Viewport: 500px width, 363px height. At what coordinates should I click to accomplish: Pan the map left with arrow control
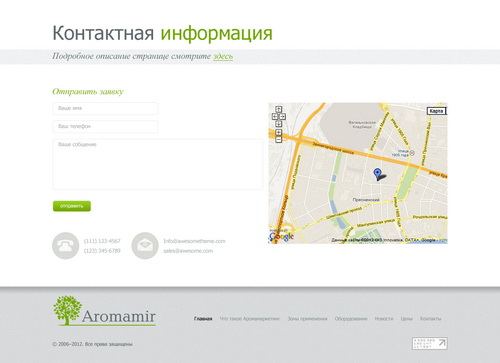(275, 117)
